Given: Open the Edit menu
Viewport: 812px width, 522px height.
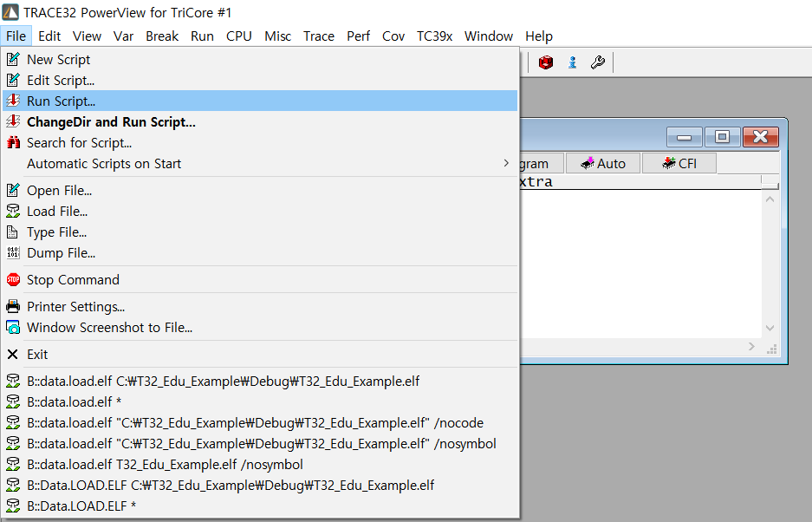Looking at the screenshot, I should 49,36.
